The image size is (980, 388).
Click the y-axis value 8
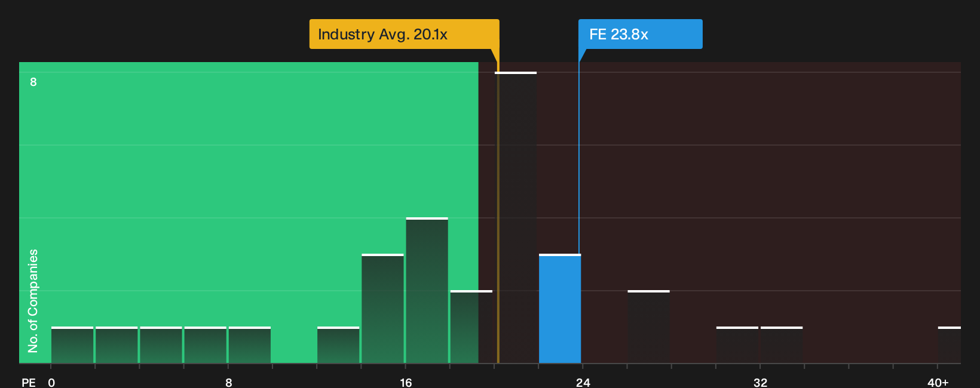click(33, 82)
